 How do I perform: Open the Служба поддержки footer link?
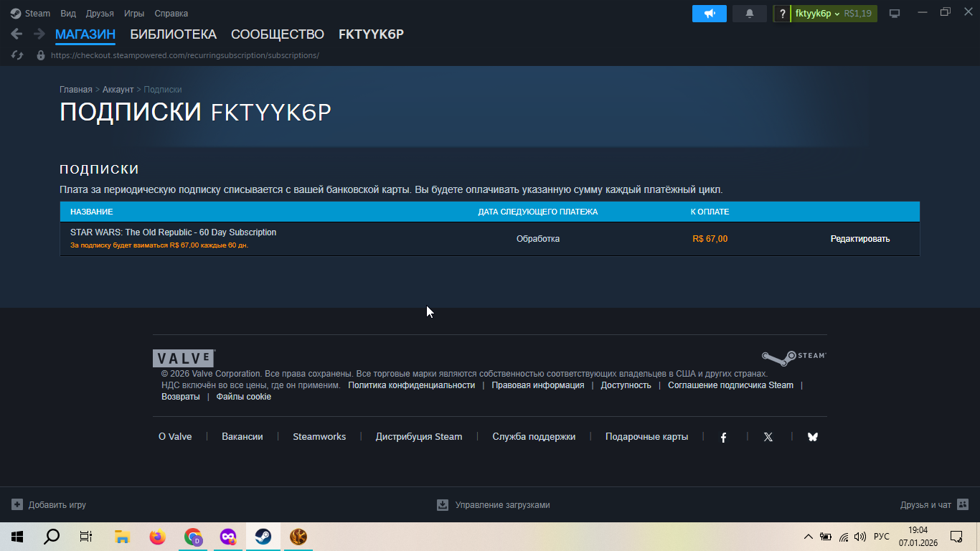[534, 437]
